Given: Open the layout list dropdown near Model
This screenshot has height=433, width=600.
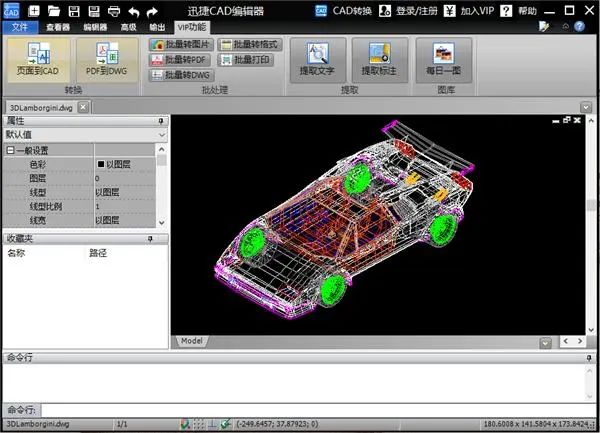Looking at the screenshot, I should click(545, 343).
